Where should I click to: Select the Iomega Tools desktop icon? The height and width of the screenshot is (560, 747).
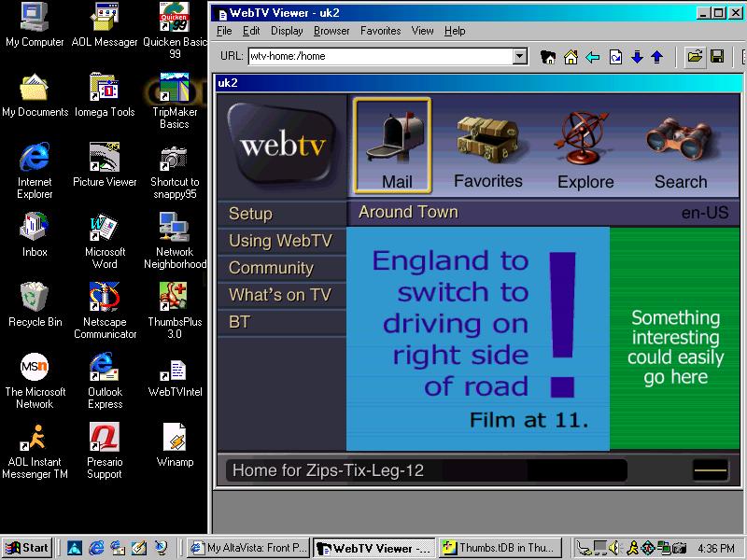coord(105,95)
